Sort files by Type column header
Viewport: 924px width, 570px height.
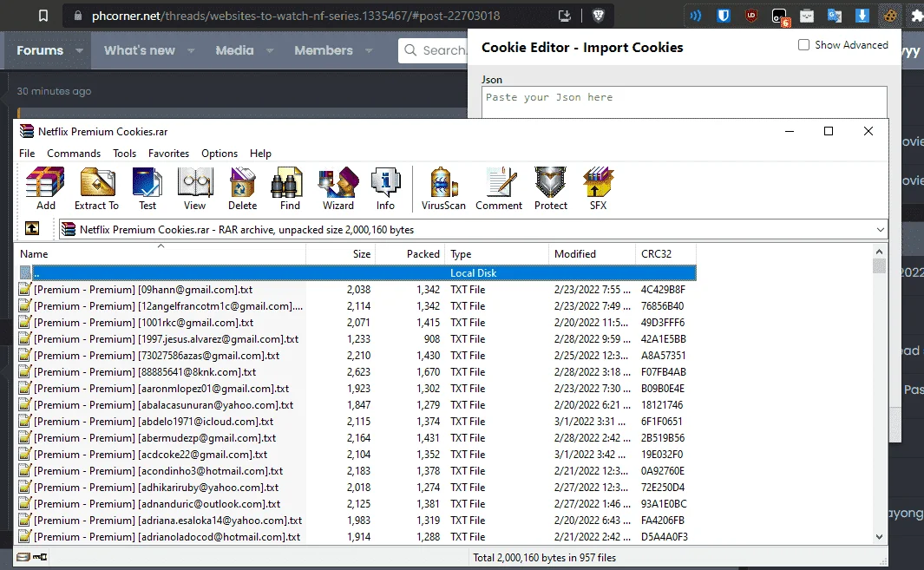click(x=497, y=254)
